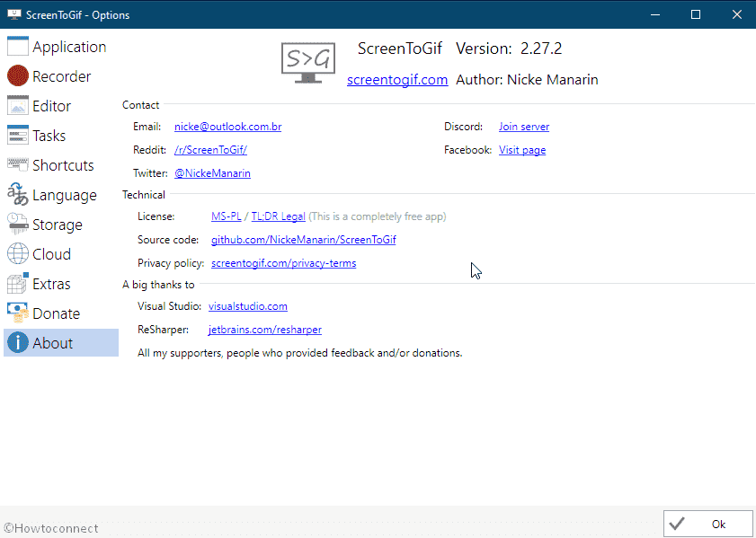Join the Discord server
This screenshot has height=538, width=756.
[x=524, y=127]
